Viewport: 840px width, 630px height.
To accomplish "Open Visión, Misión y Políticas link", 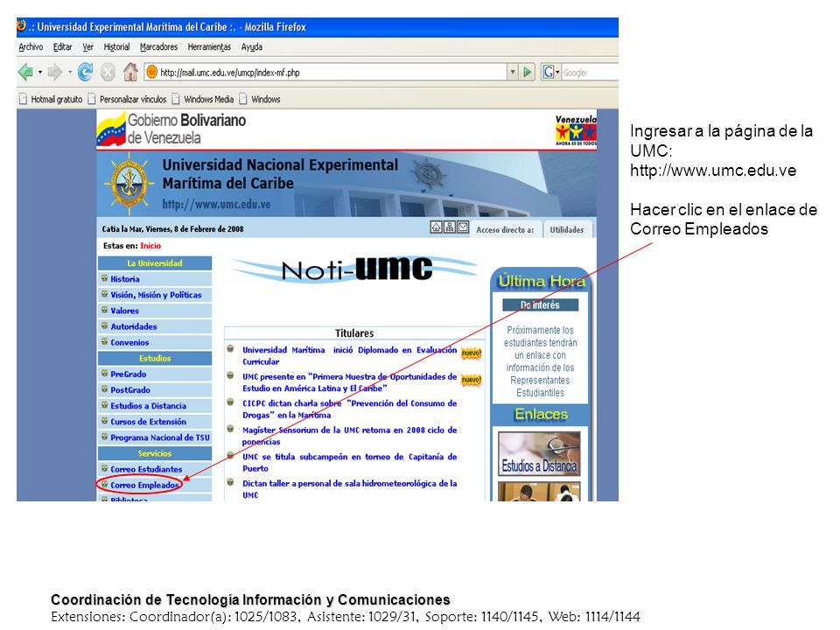I will [156, 295].
